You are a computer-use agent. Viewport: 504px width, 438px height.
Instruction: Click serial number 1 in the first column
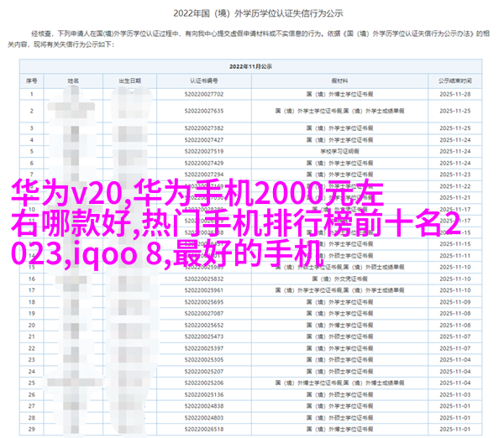pyautogui.click(x=32, y=94)
